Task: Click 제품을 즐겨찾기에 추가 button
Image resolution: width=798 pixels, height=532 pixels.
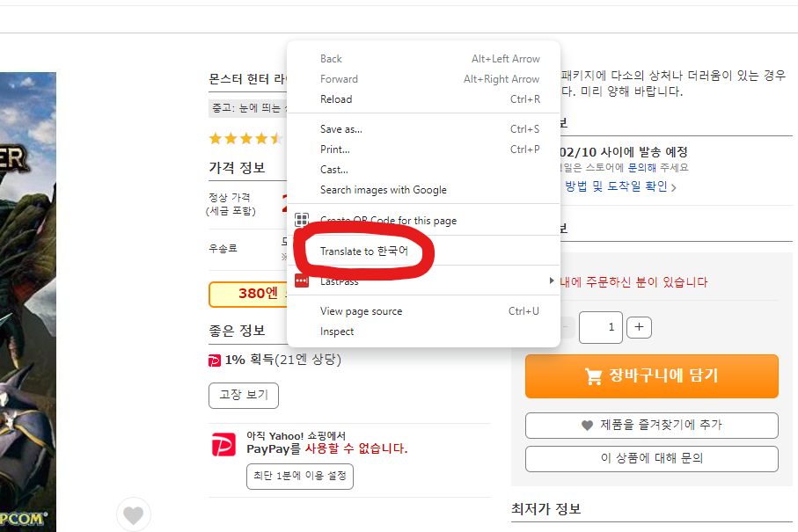Action: pyautogui.click(x=651, y=426)
